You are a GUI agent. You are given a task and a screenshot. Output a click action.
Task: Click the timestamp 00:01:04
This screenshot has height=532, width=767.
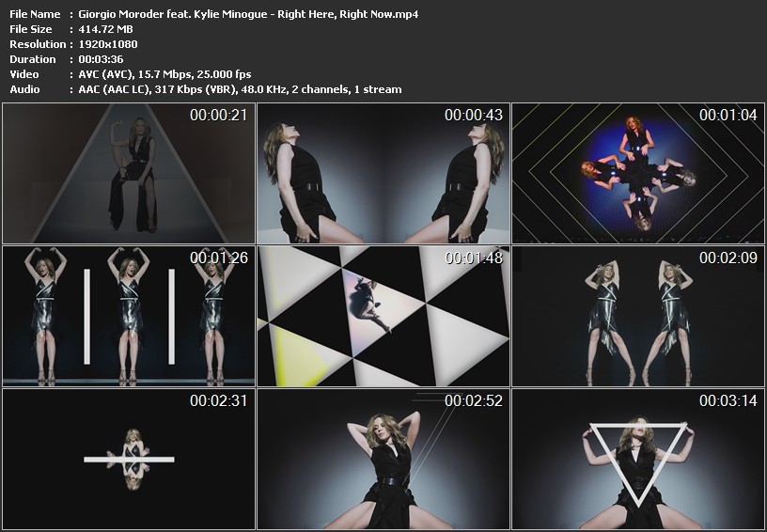pos(728,115)
